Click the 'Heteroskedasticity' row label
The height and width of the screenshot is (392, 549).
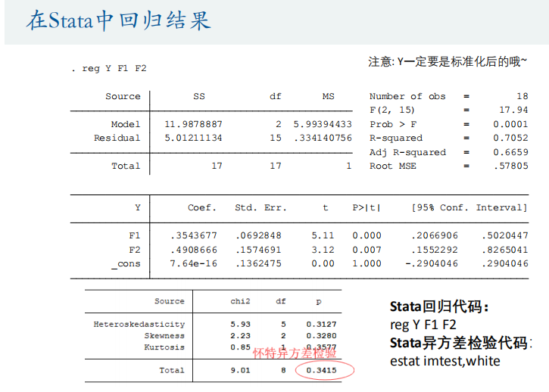click(139, 325)
